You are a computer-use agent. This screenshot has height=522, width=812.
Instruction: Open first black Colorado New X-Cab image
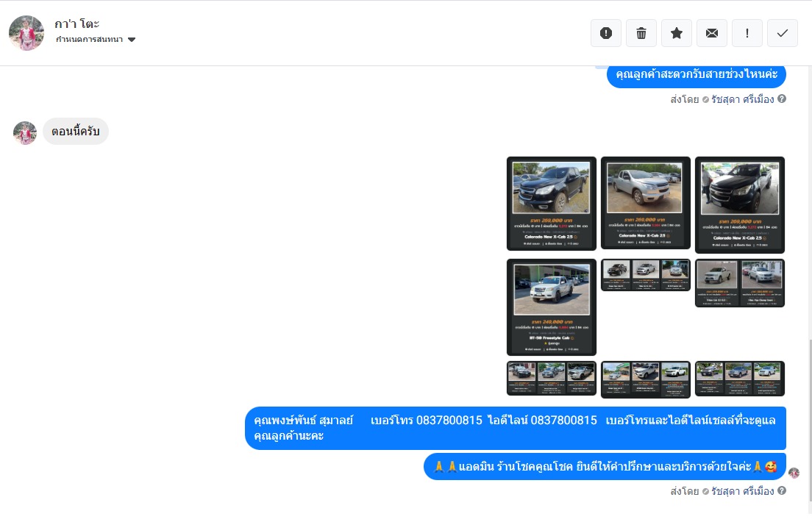552,204
